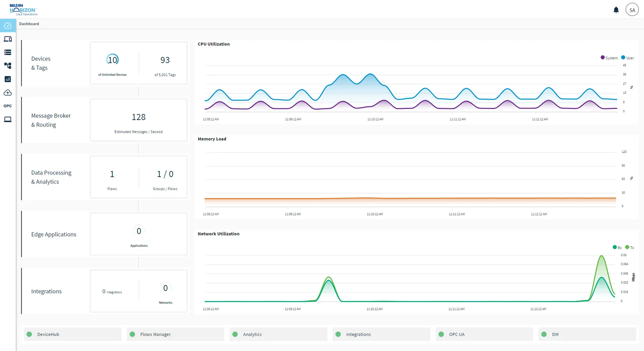Click the Dashboard breadcrumb label

(x=29, y=24)
